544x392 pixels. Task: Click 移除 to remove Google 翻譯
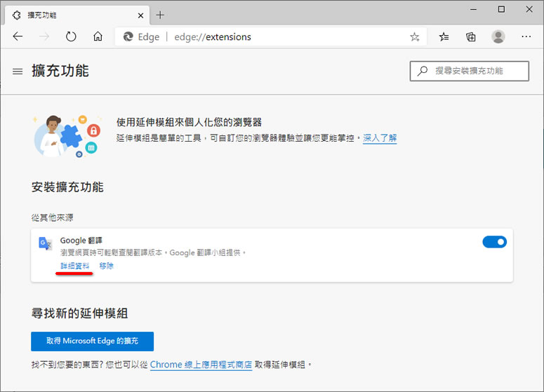point(106,266)
